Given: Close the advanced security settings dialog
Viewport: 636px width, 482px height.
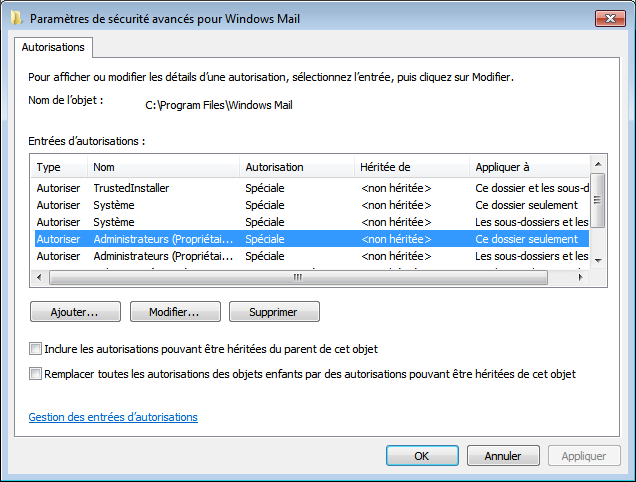Looking at the screenshot, I should (x=610, y=18).
